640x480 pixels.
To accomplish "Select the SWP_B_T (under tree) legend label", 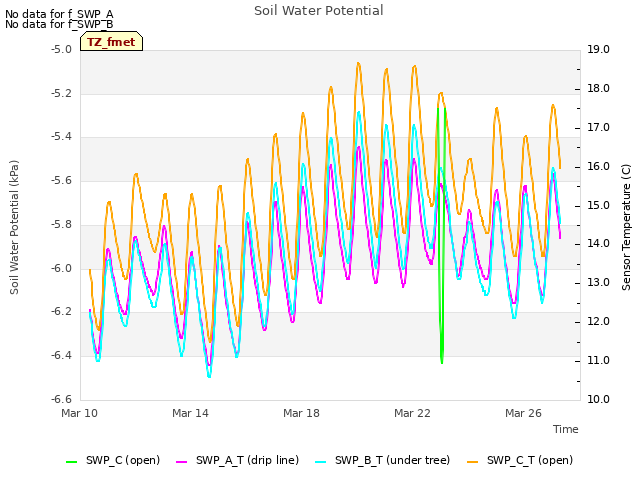I will tap(392, 460).
